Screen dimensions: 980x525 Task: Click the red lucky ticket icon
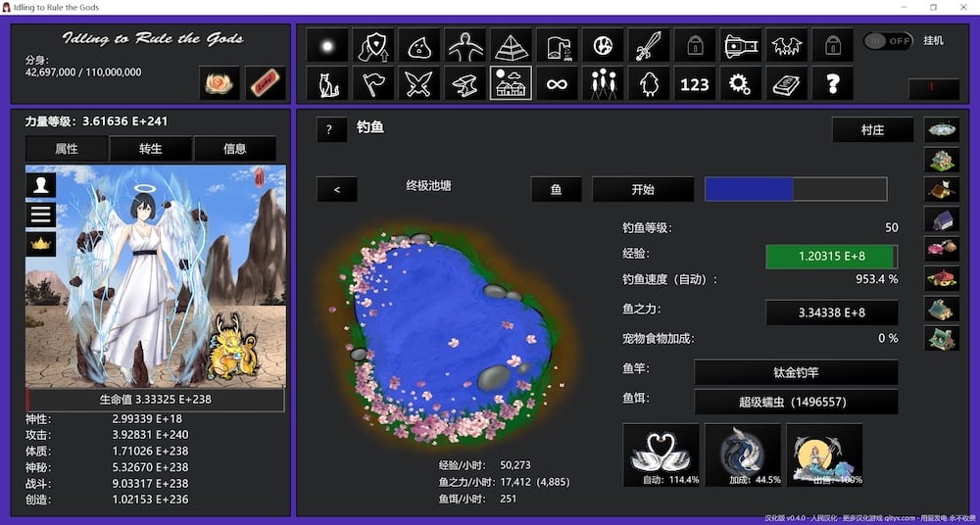(x=266, y=82)
